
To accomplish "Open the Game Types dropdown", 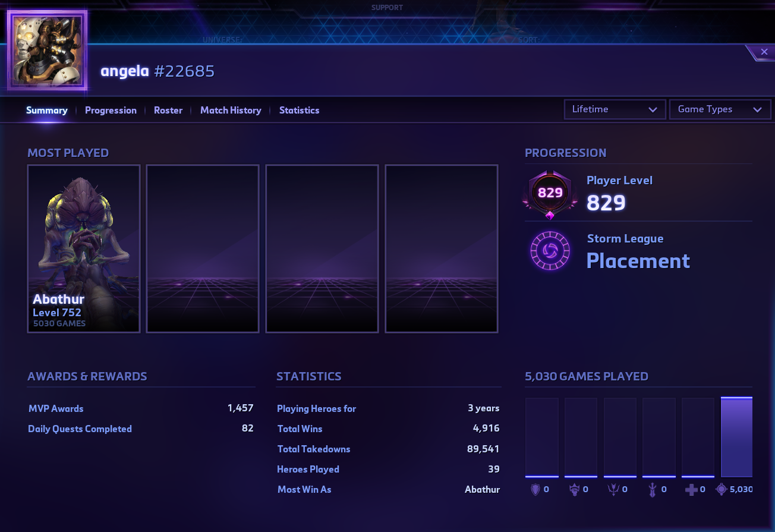I will 720,109.
